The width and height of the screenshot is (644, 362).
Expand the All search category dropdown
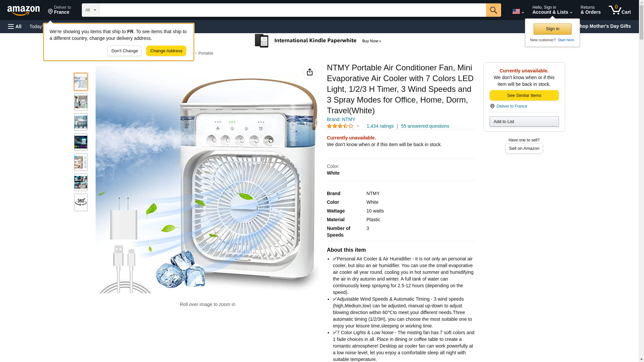(91, 10)
